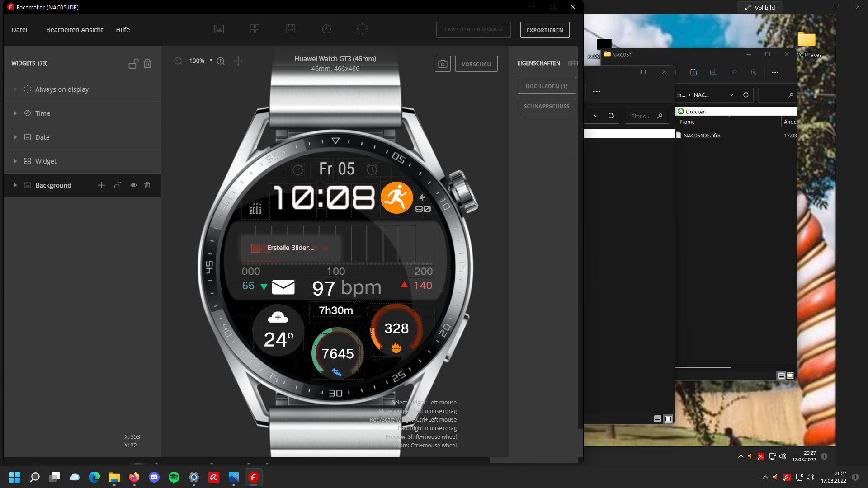Screen dimensions: 868x488
Task: Add a background image with top toolbar icon
Action: (219, 29)
